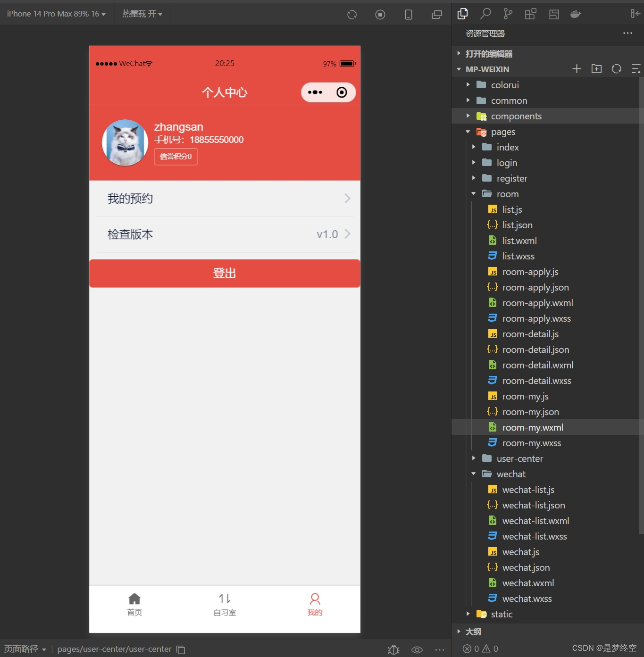Open My Appointments row
Viewport: 644px width, 657px height.
225,199
